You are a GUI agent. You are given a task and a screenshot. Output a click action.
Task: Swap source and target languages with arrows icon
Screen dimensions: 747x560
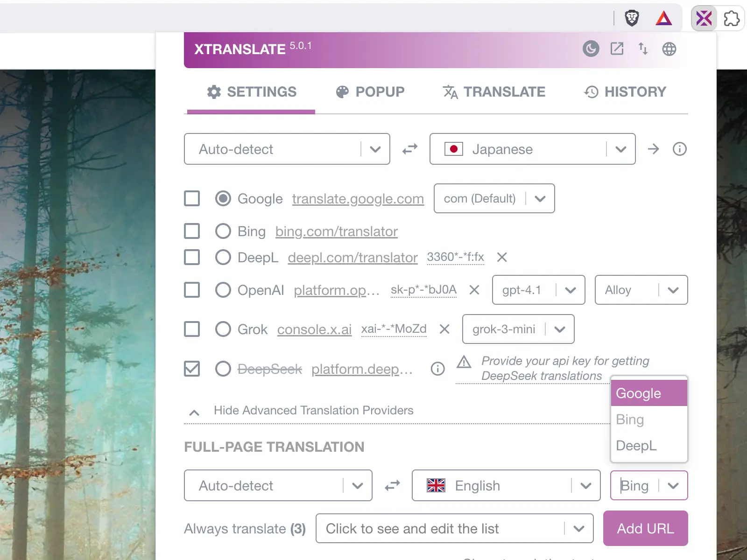409,149
